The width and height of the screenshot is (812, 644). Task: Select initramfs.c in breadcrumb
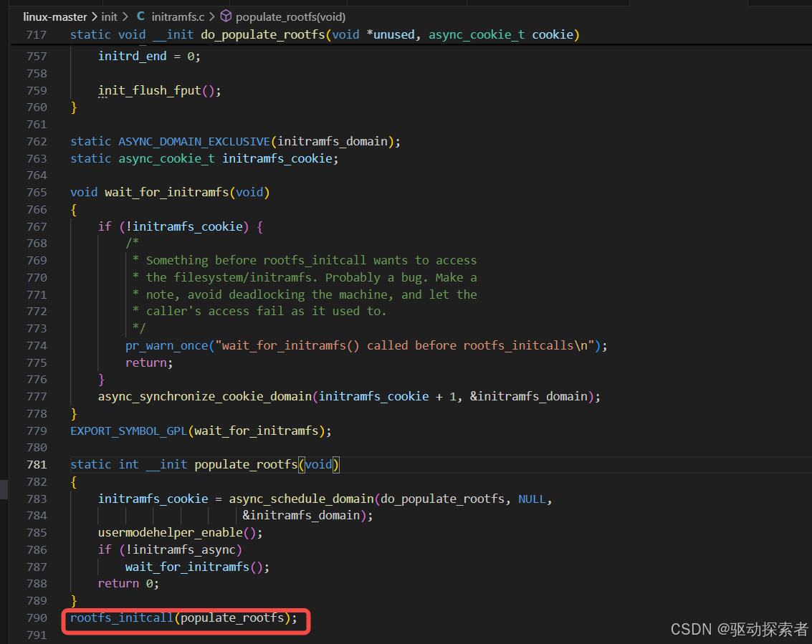point(178,16)
